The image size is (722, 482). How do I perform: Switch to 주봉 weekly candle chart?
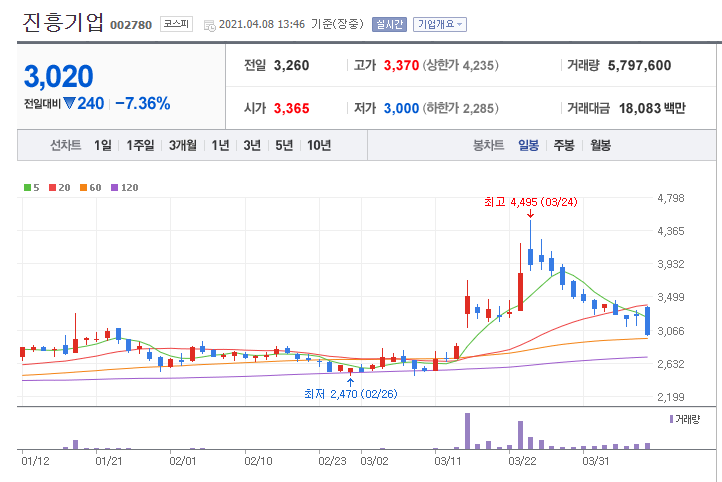coord(564,145)
